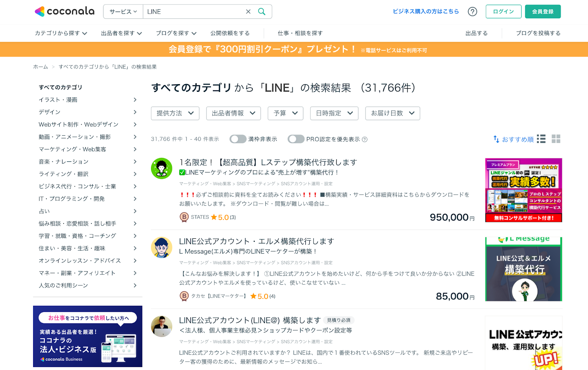Viewport: 588px width, 370px height.
Task: Select イラスト・漫画 category
Action: click(88, 100)
